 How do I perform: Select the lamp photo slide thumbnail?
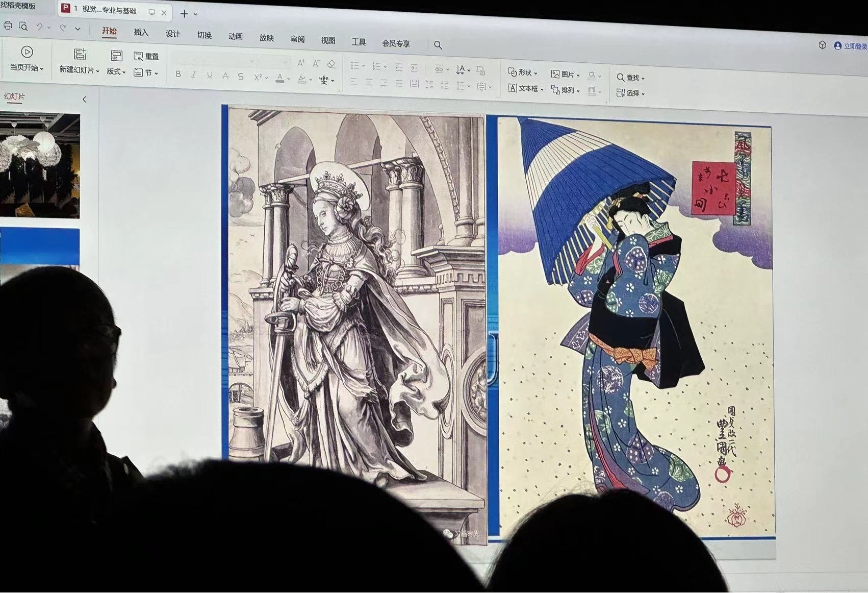click(40, 165)
